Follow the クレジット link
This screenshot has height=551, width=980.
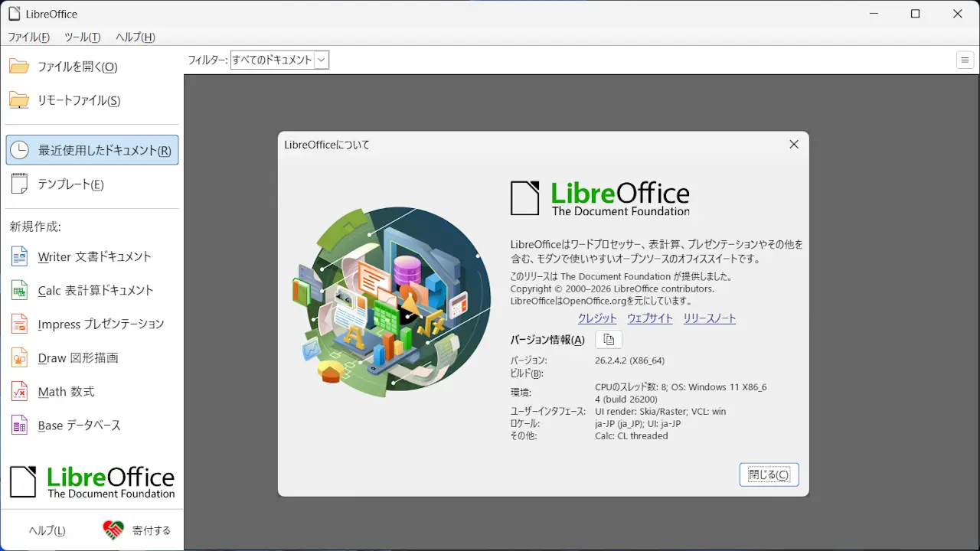pos(597,318)
